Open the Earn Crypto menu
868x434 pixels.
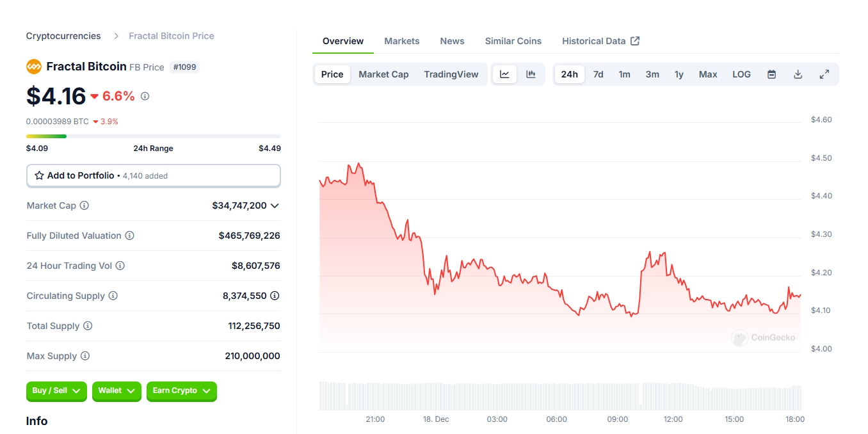(x=181, y=391)
